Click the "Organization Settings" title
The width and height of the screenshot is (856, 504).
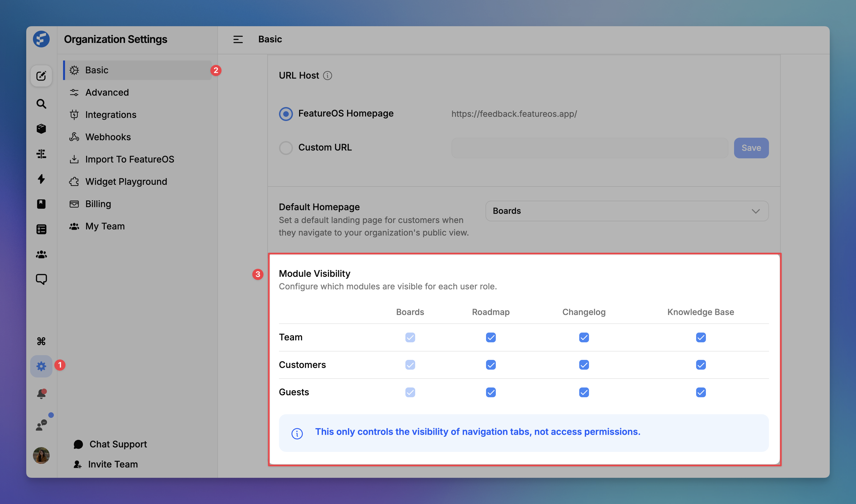(116, 39)
